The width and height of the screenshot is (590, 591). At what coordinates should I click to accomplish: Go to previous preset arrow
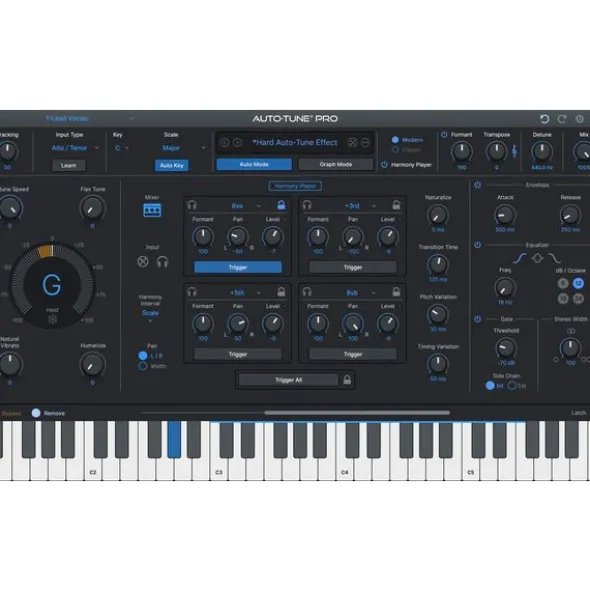coord(225,142)
